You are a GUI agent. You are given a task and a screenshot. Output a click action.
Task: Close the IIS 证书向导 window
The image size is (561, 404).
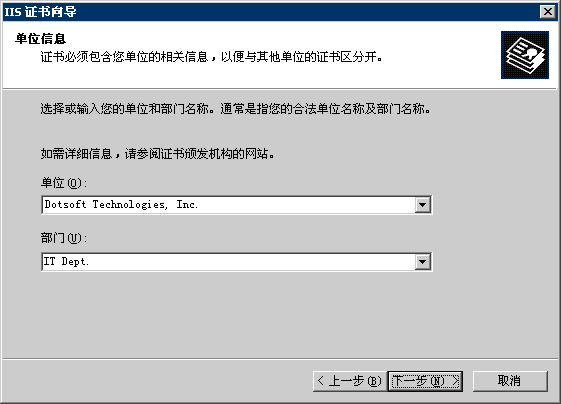547,12
